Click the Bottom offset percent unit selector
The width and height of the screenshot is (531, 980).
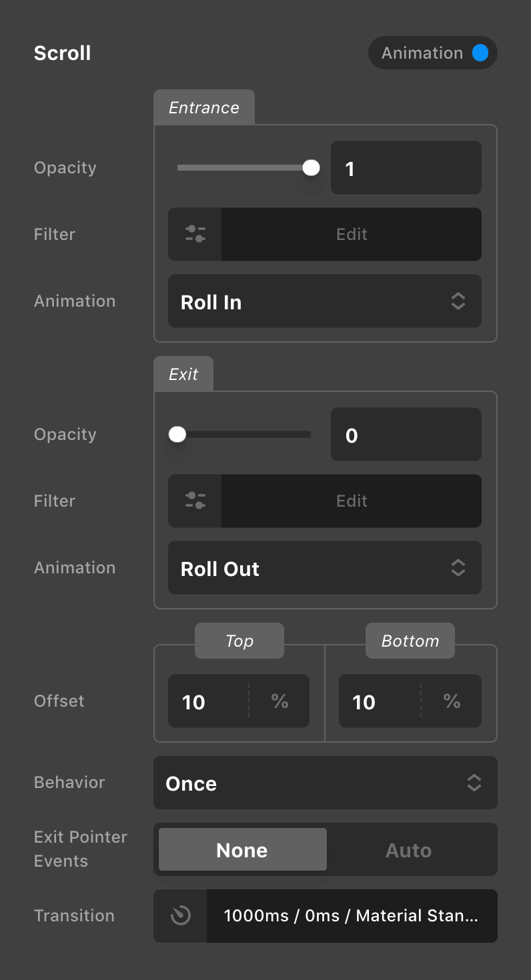(x=452, y=701)
